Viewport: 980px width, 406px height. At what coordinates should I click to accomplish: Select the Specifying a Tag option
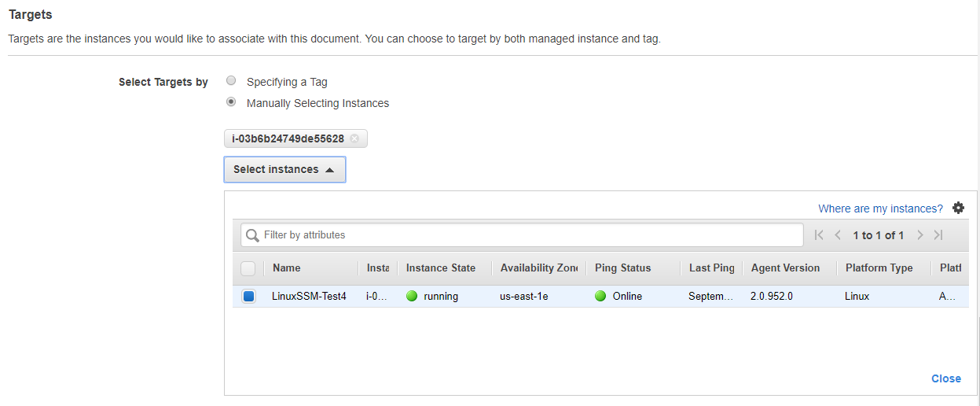click(x=231, y=81)
